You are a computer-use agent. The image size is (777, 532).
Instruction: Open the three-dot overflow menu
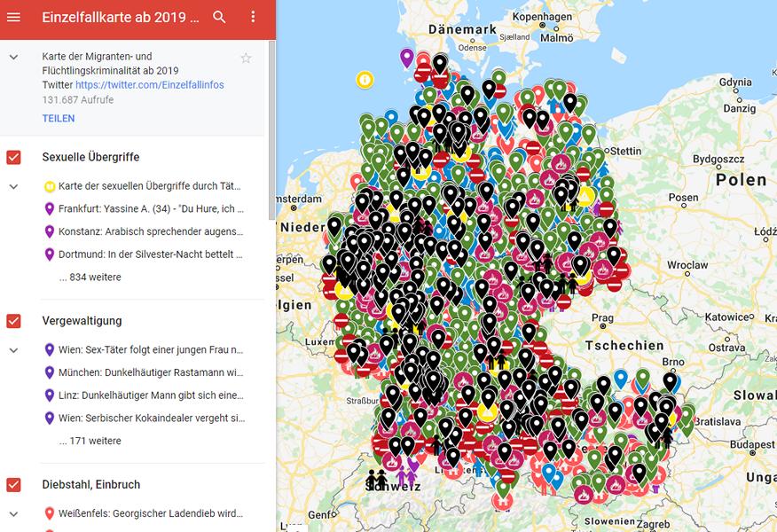pyautogui.click(x=253, y=17)
